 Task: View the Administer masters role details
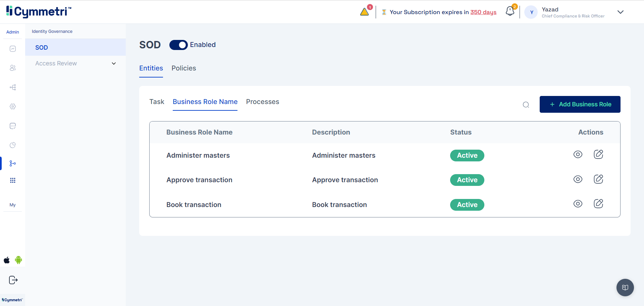point(578,154)
